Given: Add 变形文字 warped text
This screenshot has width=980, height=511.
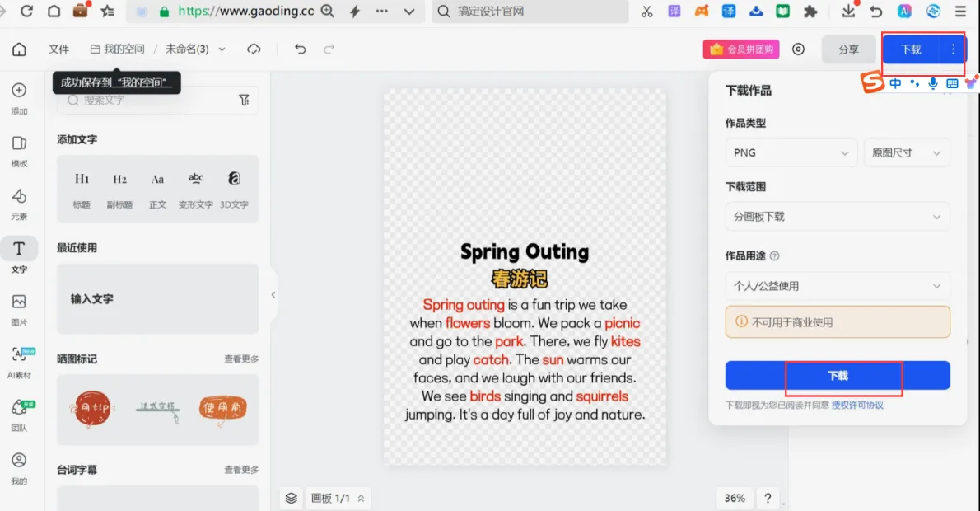Looking at the screenshot, I should pos(196,190).
